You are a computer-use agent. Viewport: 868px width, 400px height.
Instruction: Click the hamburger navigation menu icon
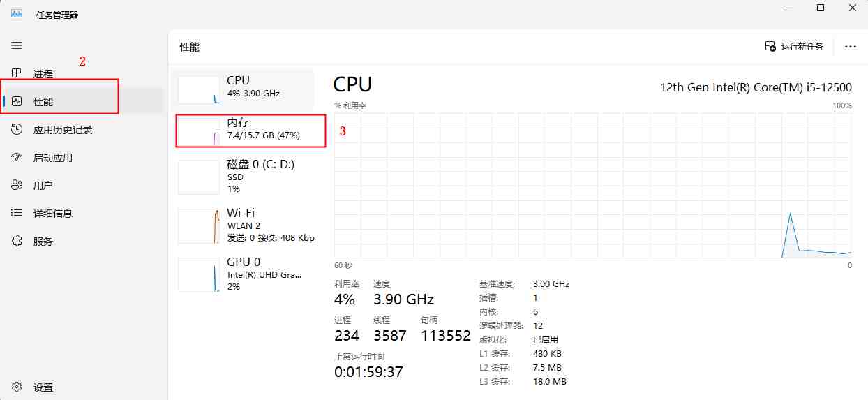tap(17, 45)
